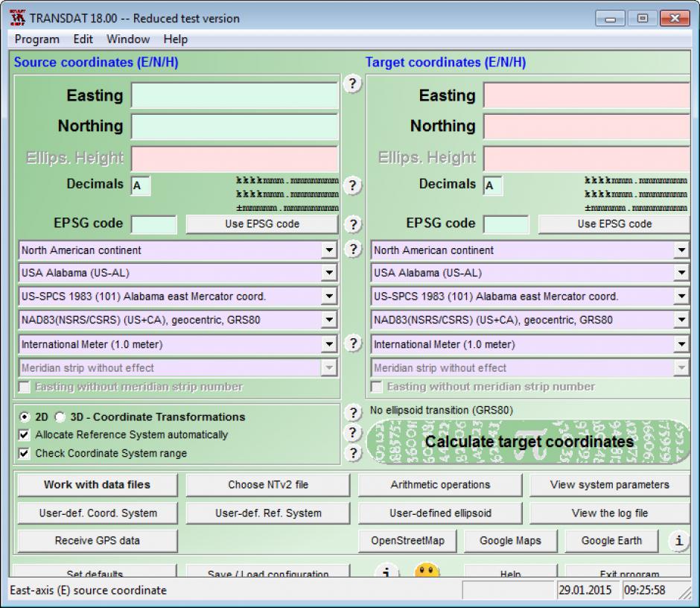Toggle Allocate Reference System automatically checkbox

tap(24, 434)
